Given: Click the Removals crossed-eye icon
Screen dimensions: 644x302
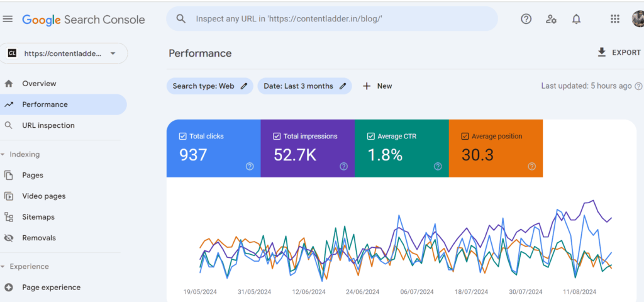Looking at the screenshot, I should coord(8,238).
